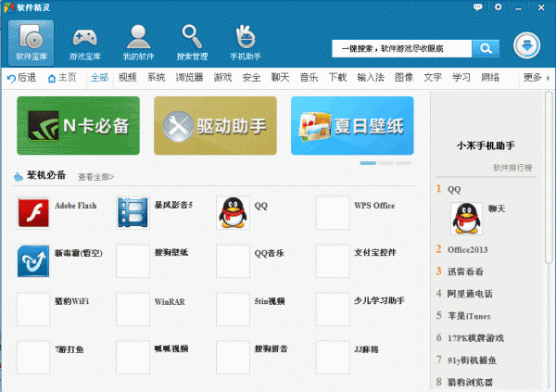Select the 聊天 category tab
556x392 pixels.
(x=280, y=77)
